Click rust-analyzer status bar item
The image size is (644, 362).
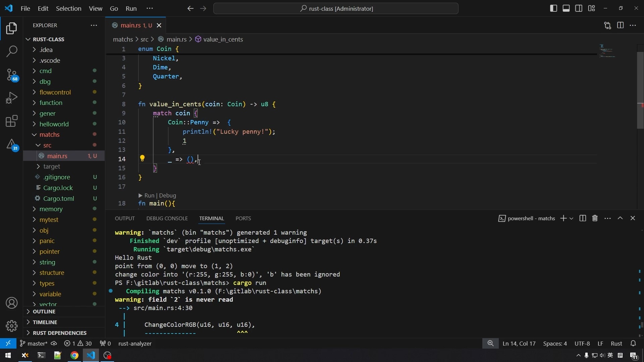(135, 344)
